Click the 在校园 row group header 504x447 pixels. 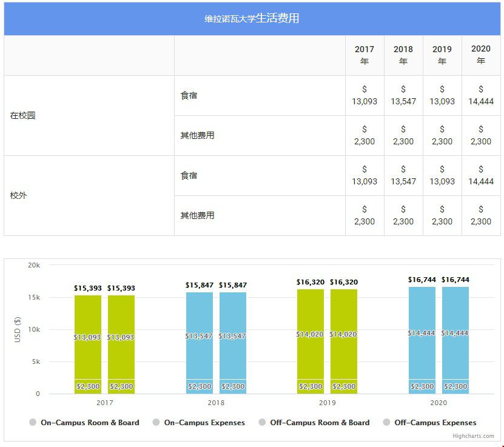pos(89,116)
